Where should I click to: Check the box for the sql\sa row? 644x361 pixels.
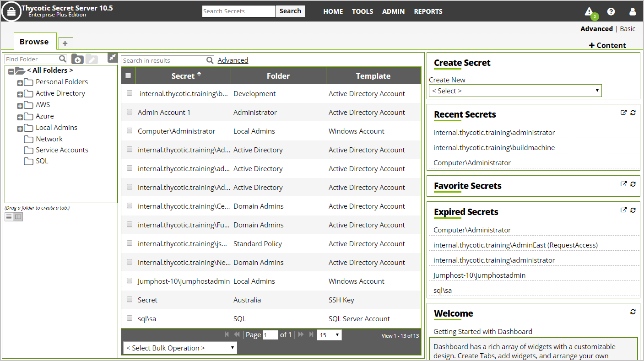(130, 318)
